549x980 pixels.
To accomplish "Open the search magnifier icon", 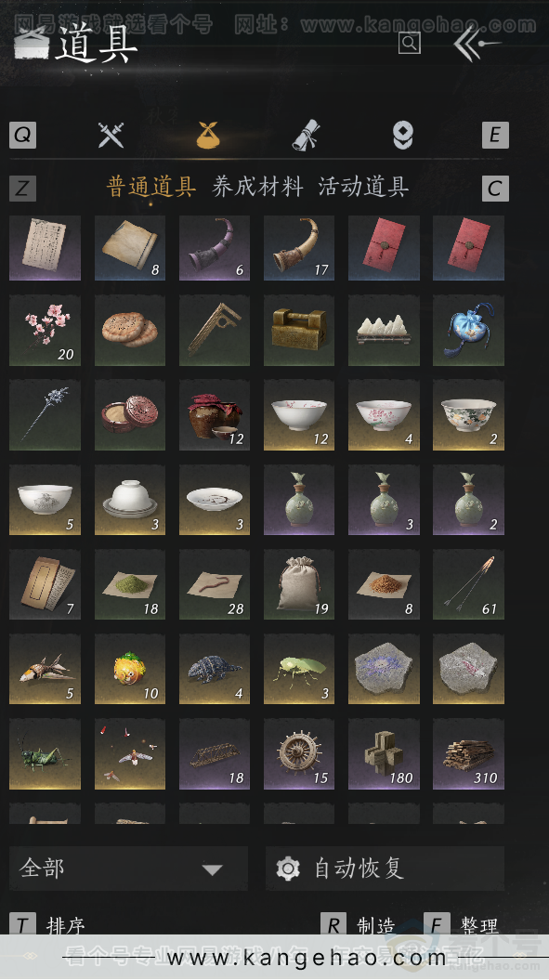I will coord(409,43).
